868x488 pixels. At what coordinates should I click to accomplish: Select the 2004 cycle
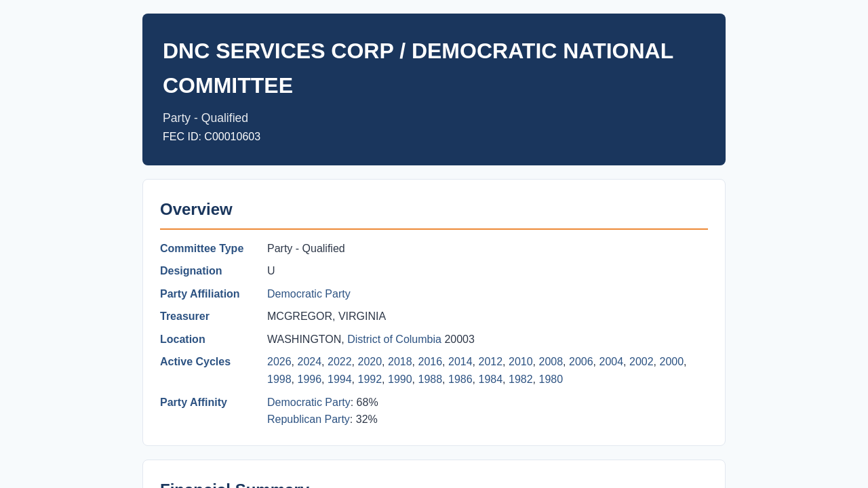611,362
